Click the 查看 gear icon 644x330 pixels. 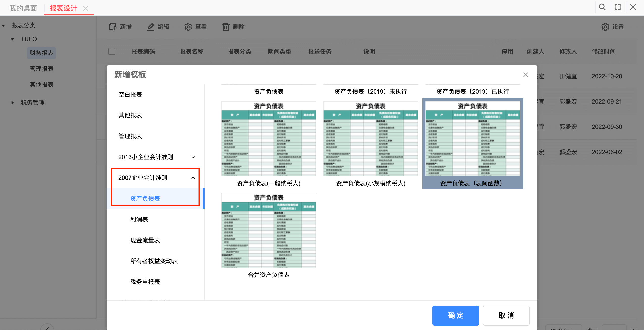tap(188, 27)
